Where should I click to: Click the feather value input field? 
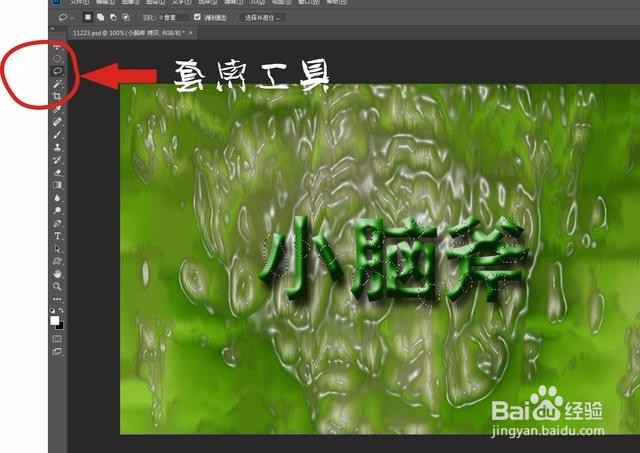pos(172,18)
